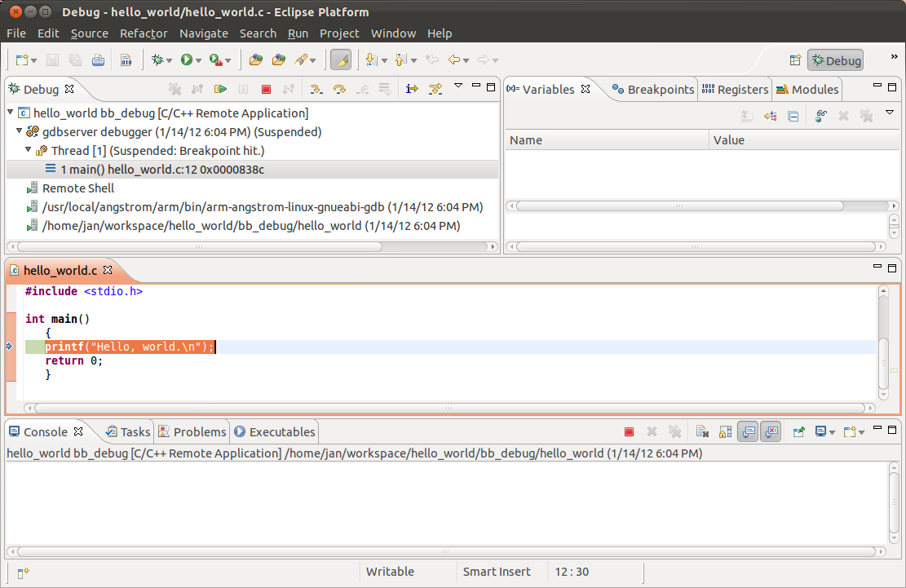Click the Previous Annotation toolbar icon

pyautogui.click(x=401, y=60)
